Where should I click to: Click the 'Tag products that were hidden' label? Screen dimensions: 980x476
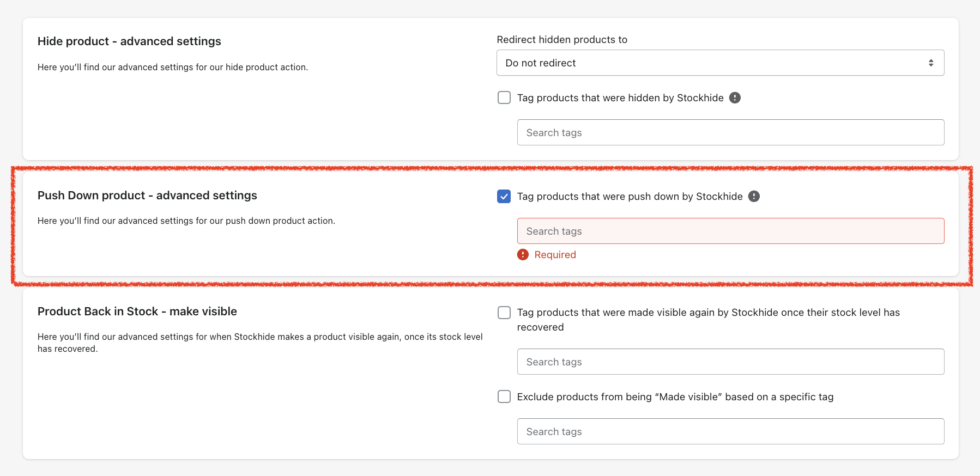pyautogui.click(x=620, y=97)
